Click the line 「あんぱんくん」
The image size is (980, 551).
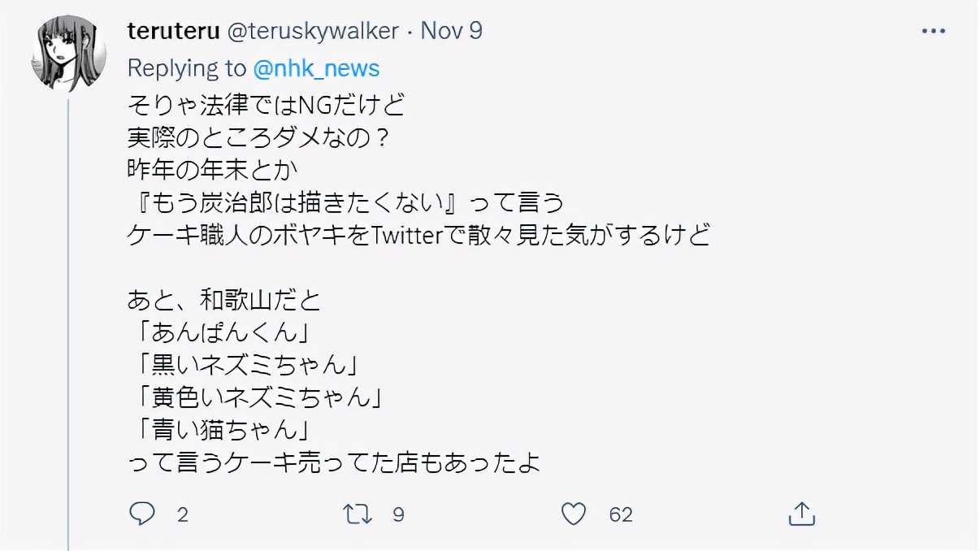222,332
